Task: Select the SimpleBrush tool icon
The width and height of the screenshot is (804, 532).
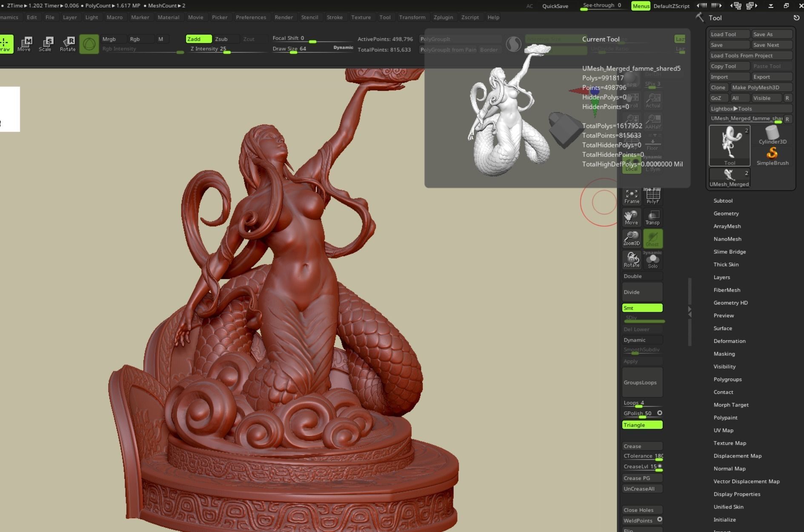Action: (773, 156)
